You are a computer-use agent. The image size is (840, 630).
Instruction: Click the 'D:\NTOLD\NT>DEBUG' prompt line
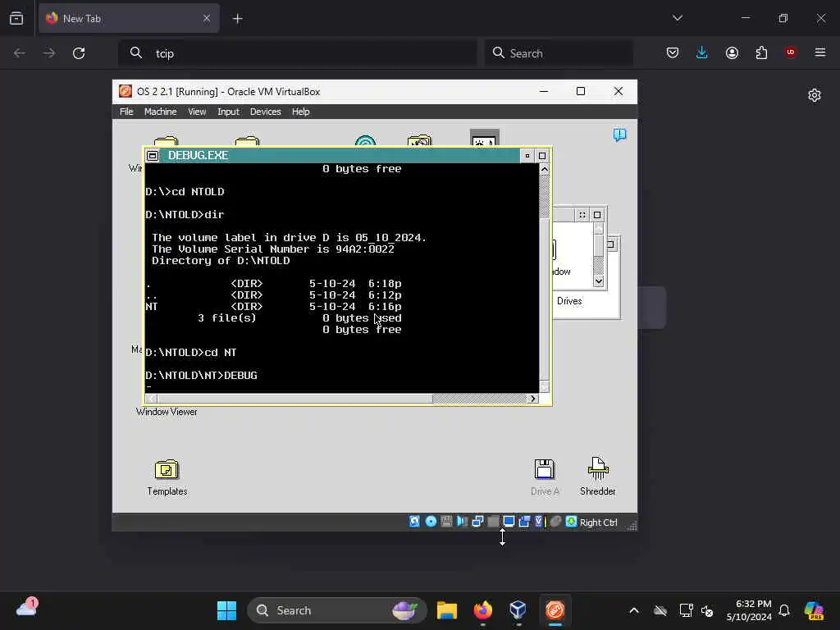202,376
